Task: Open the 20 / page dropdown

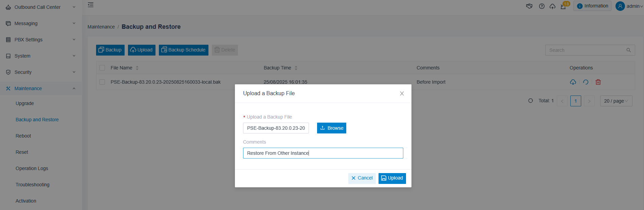Action: 616,101
